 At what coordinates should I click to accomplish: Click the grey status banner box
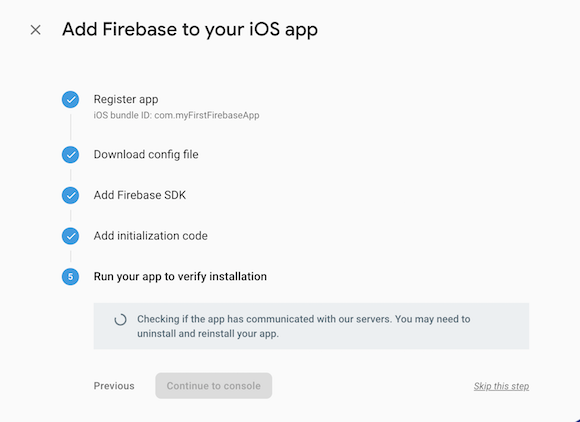311,326
